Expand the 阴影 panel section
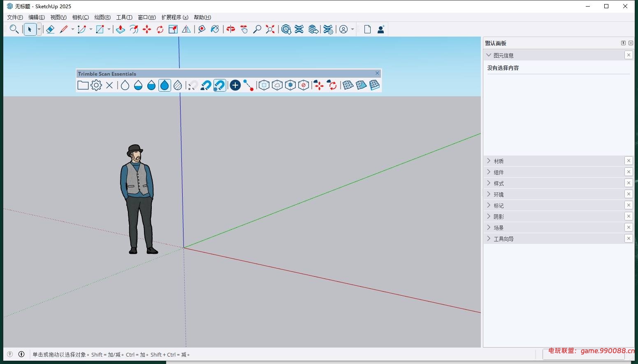 [498, 216]
